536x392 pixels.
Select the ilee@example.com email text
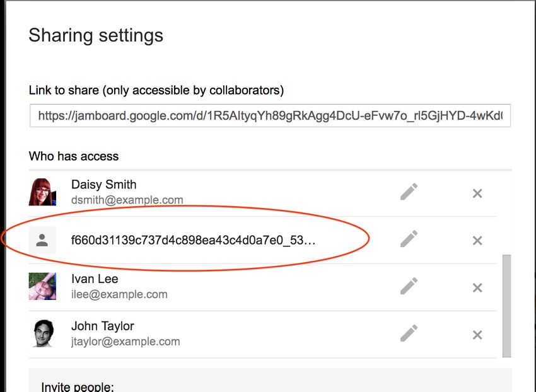point(119,294)
